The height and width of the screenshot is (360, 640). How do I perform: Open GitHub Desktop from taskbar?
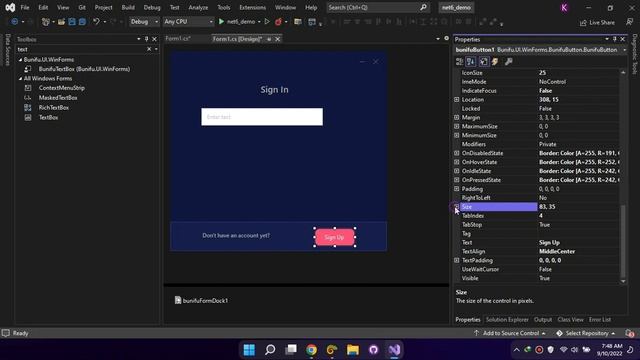(373, 350)
